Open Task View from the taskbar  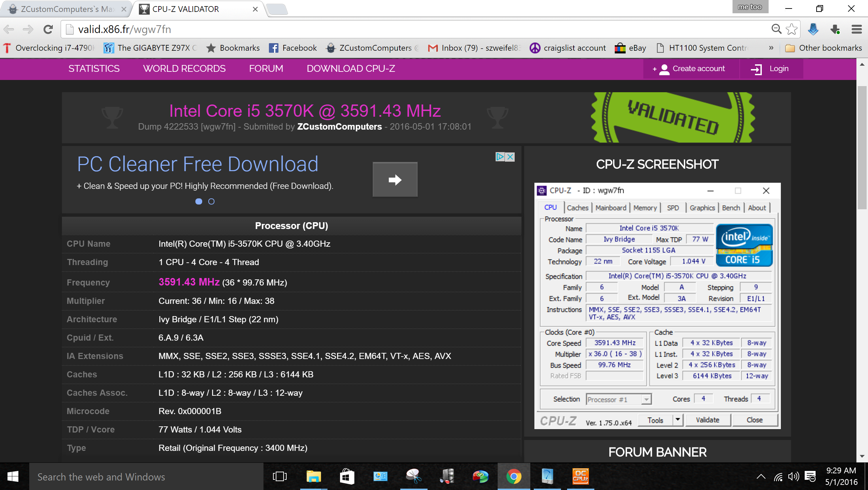pos(280,476)
